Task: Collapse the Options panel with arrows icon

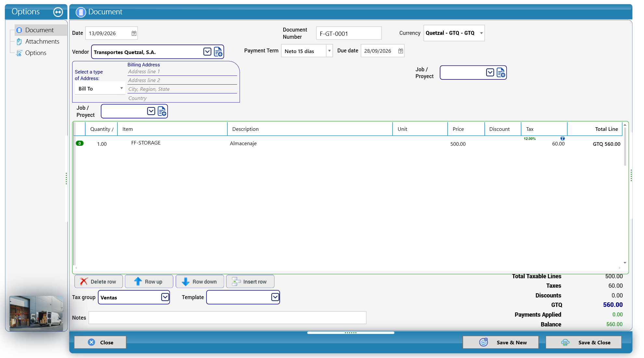Action: (58, 12)
